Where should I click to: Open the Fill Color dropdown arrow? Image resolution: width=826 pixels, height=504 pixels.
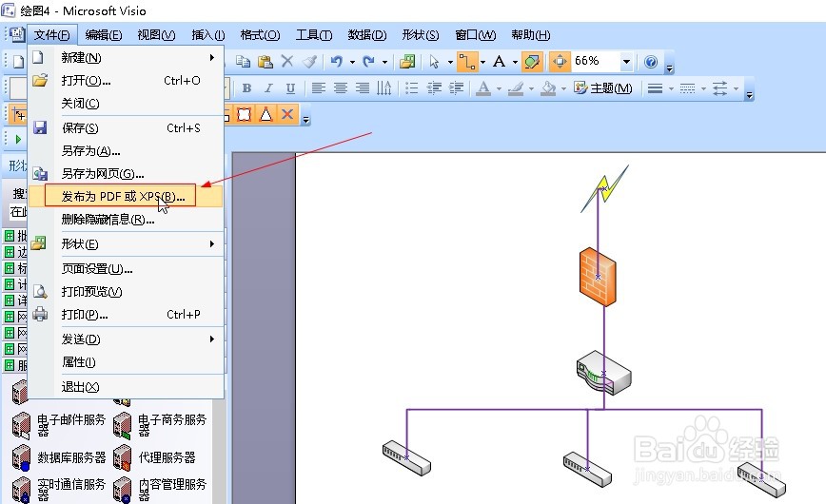click(563, 88)
